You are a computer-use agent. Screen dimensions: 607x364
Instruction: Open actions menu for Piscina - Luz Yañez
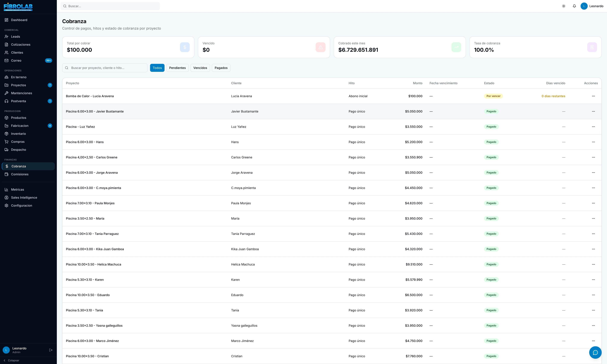click(x=593, y=127)
